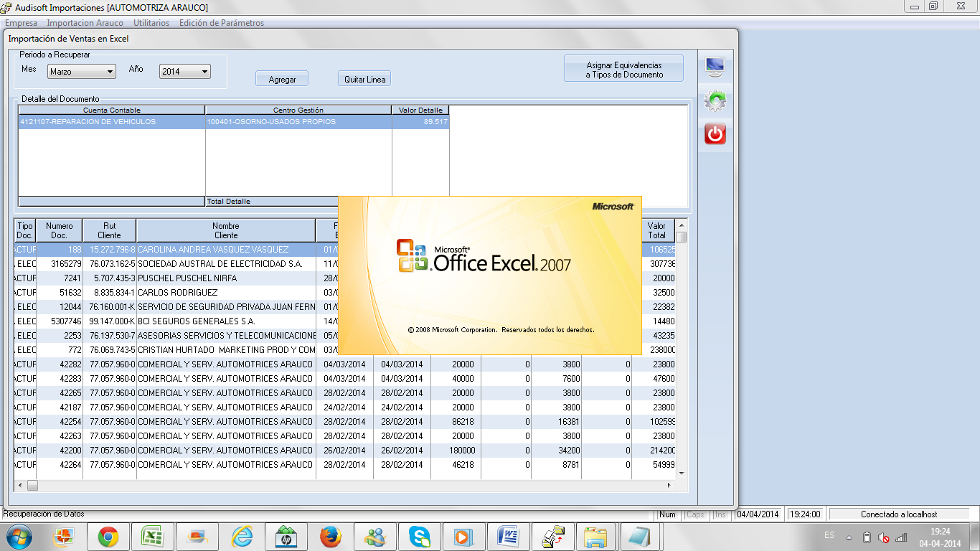Click the vertical scrollbar down arrow
The height and width of the screenshot is (551, 980).
tap(682, 474)
